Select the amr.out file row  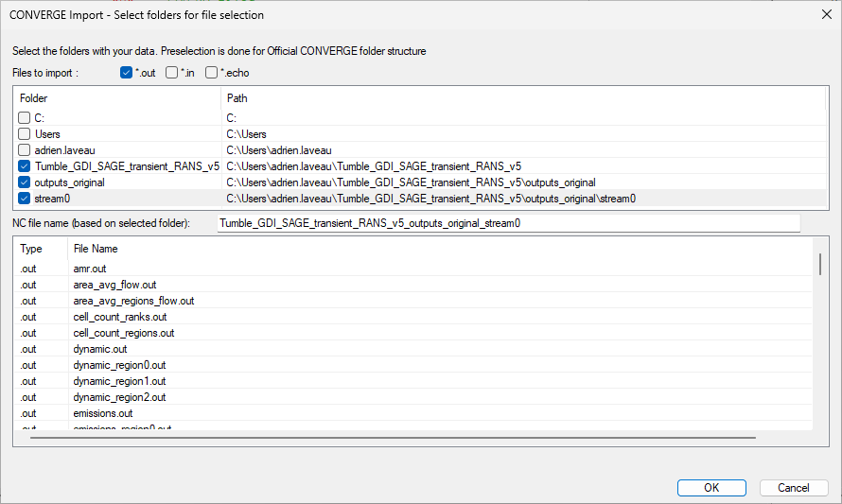tap(90, 269)
